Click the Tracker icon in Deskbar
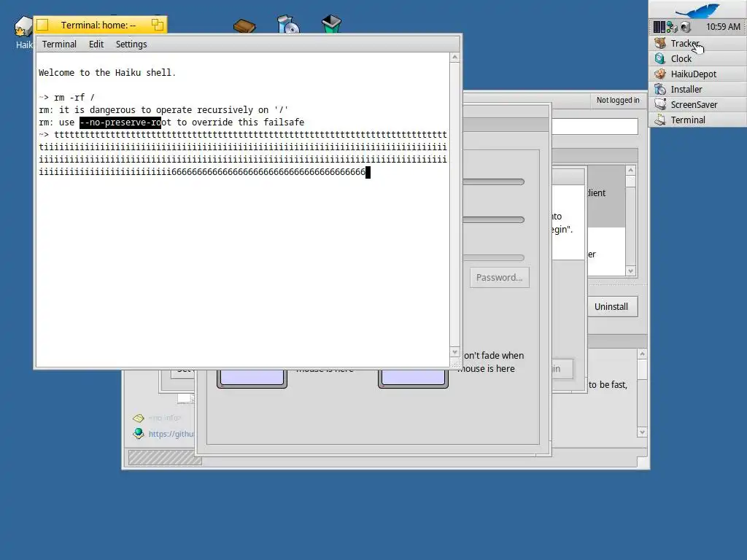 click(x=659, y=43)
